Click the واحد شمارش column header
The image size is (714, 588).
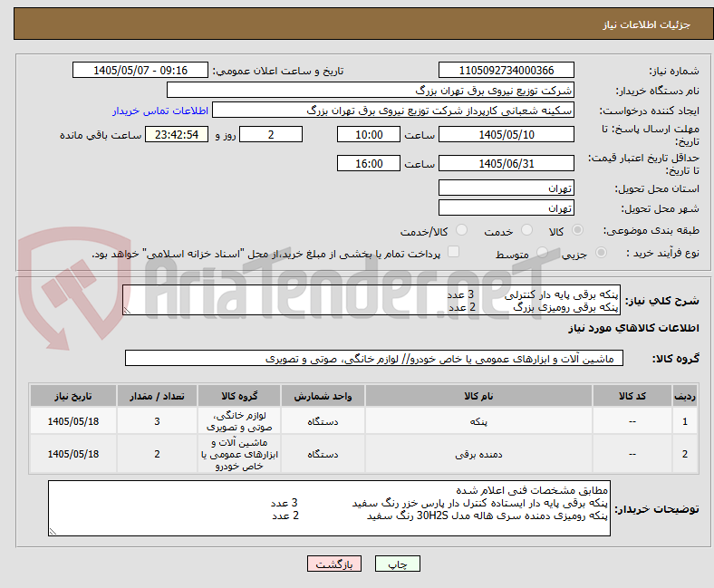(323, 396)
